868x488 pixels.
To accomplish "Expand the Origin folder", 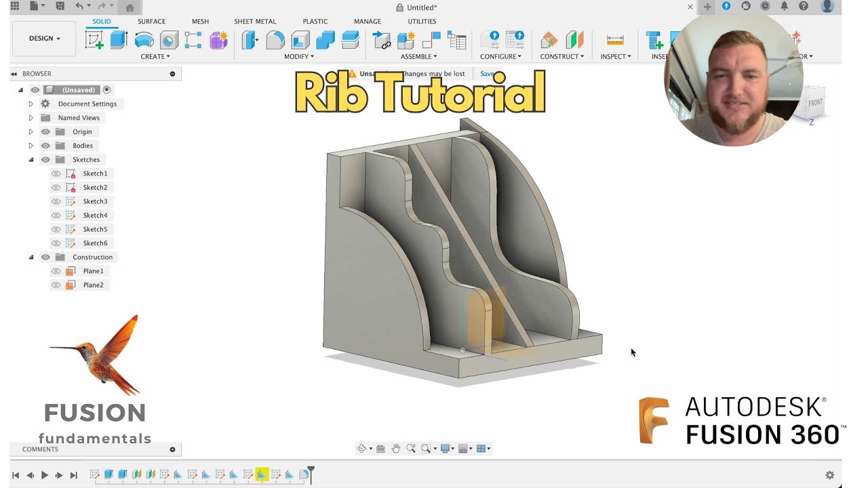I will (31, 131).
